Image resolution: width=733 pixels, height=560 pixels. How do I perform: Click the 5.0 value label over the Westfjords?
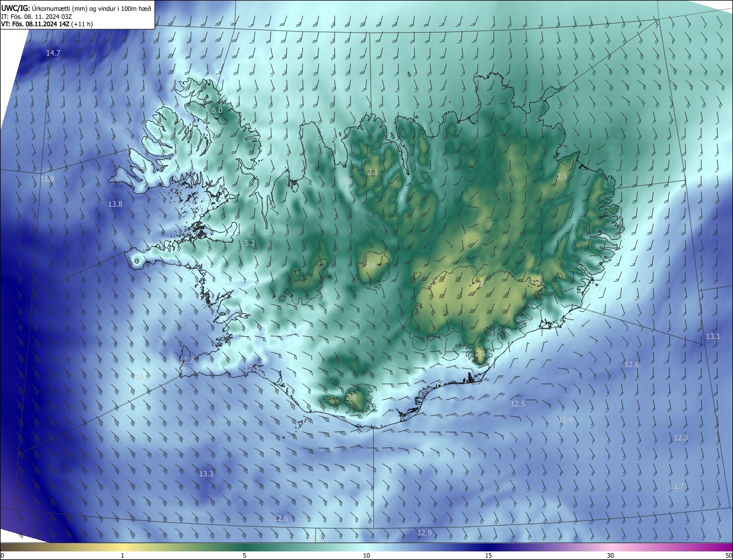click(x=217, y=110)
